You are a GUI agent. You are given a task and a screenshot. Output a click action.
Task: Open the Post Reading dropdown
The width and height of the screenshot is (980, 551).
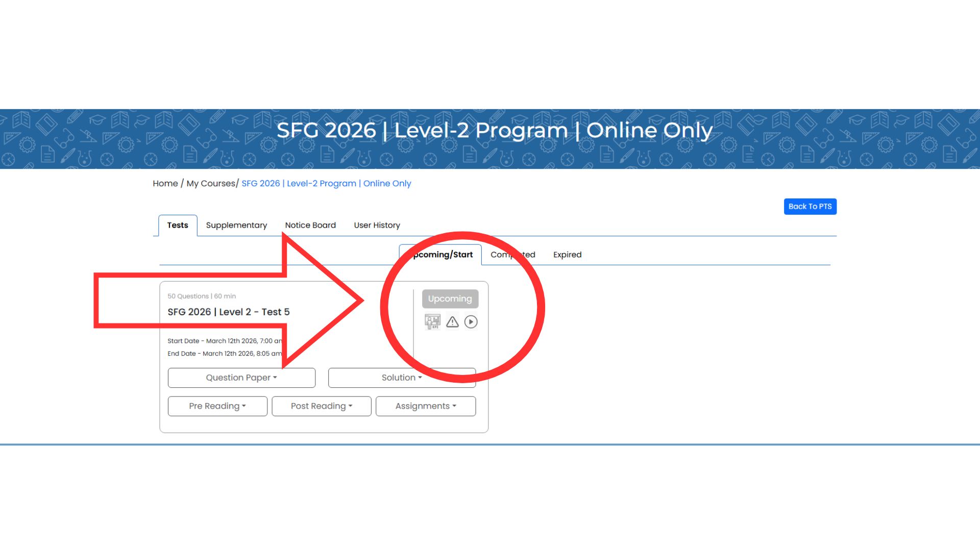pos(322,406)
